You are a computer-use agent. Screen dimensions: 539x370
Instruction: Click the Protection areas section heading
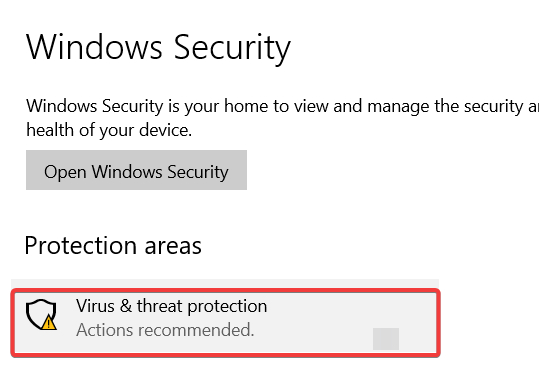point(113,246)
